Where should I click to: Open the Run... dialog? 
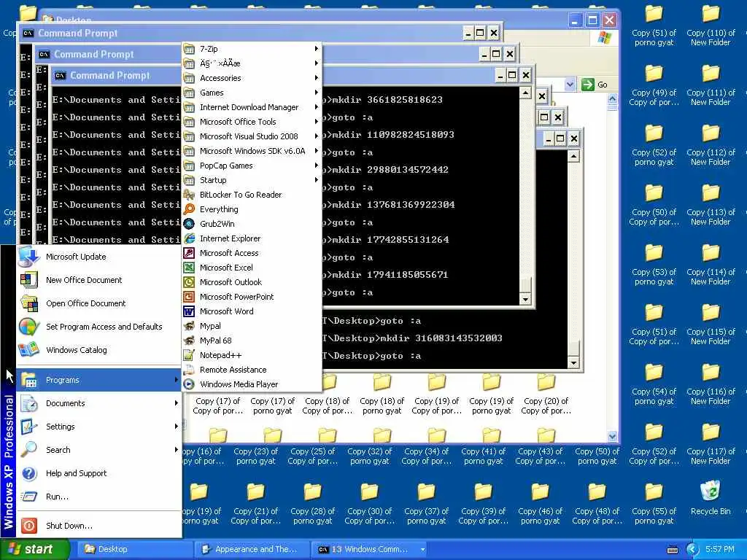98,497
